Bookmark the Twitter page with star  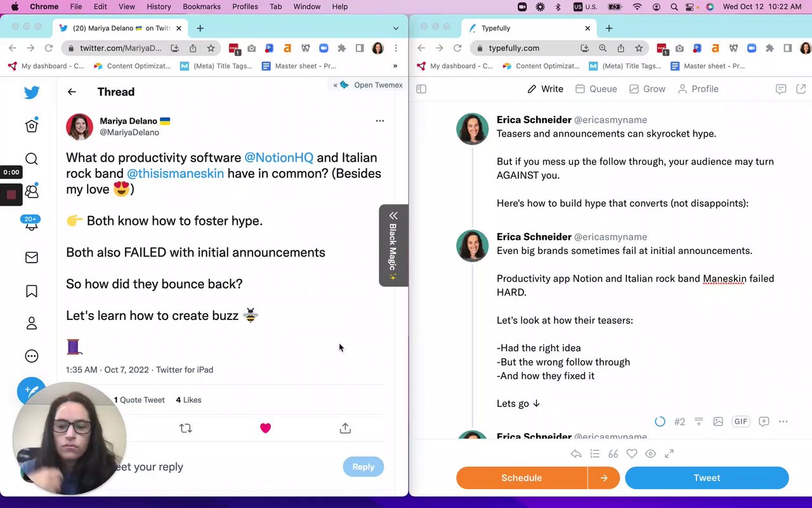tap(211, 48)
